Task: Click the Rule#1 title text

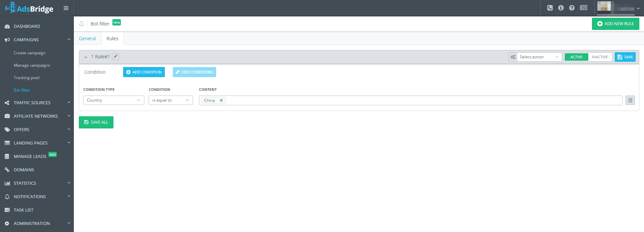Action: coord(102,57)
